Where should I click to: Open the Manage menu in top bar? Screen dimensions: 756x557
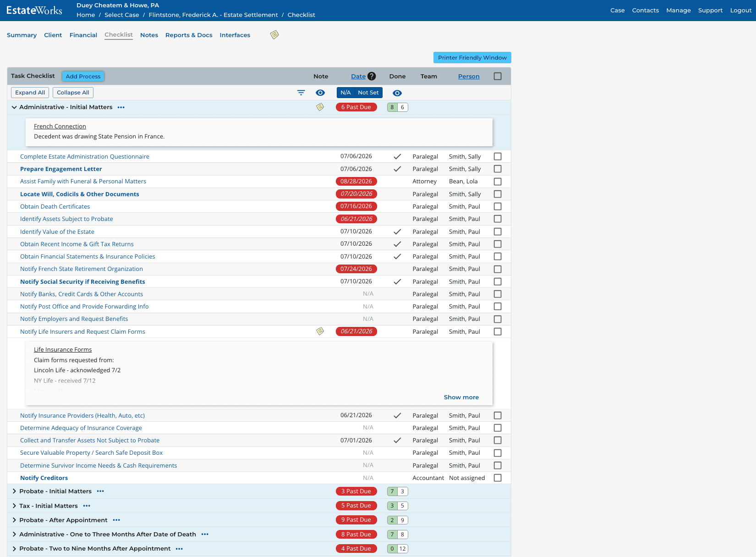[x=679, y=11]
